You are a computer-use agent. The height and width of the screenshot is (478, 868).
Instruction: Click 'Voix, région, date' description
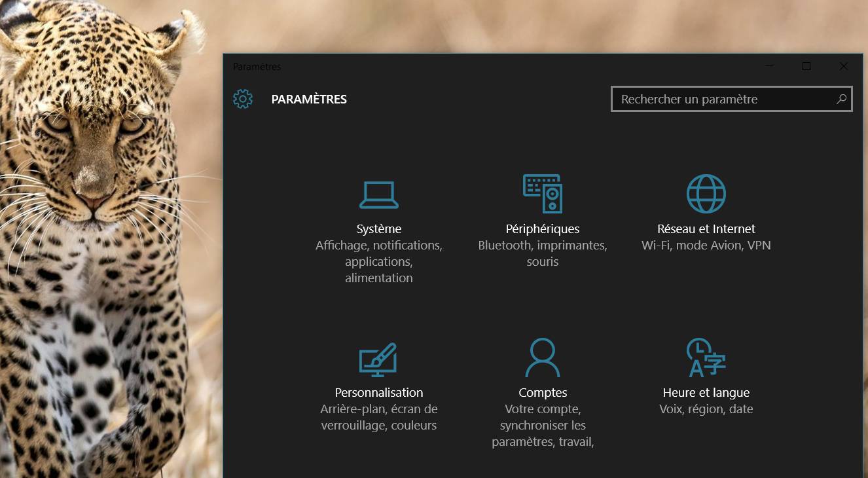tap(706, 409)
